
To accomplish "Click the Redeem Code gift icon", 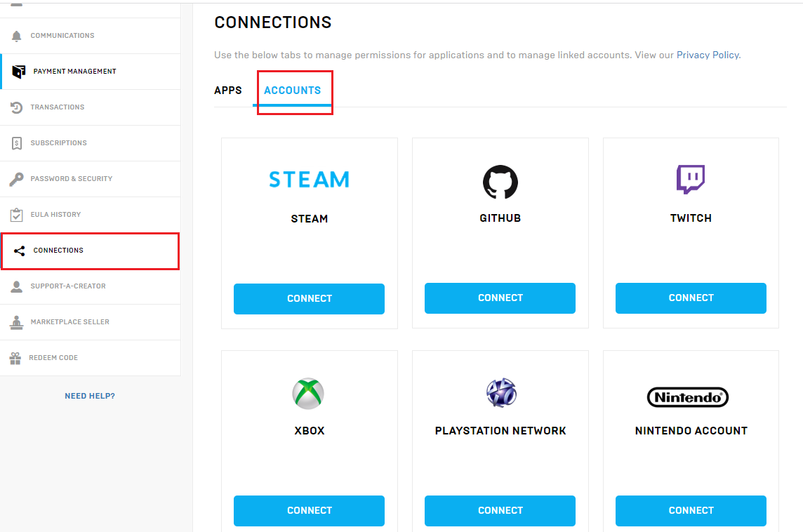I will tap(15, 358).
